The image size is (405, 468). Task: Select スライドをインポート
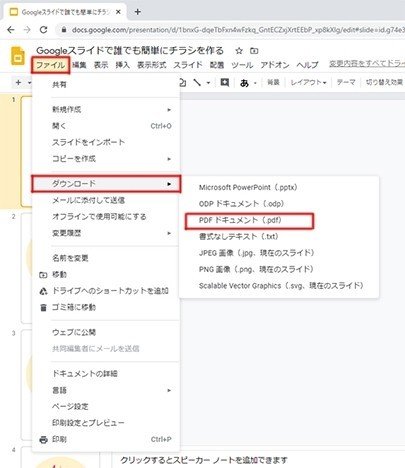pyautogui.click(x=106, y=142)
